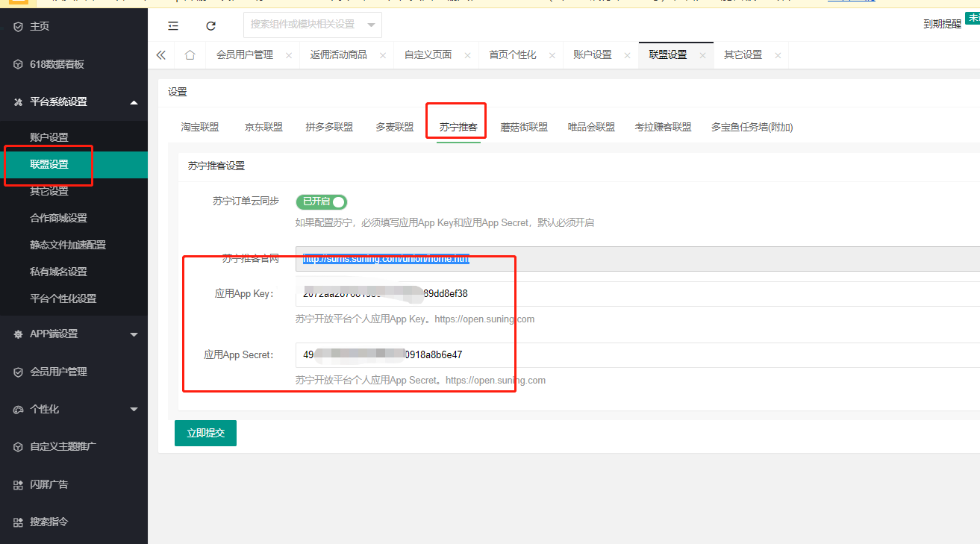The image size is (980, 544).
Task: Click the 搜索指令 grid icon
Action: (19, 522)
